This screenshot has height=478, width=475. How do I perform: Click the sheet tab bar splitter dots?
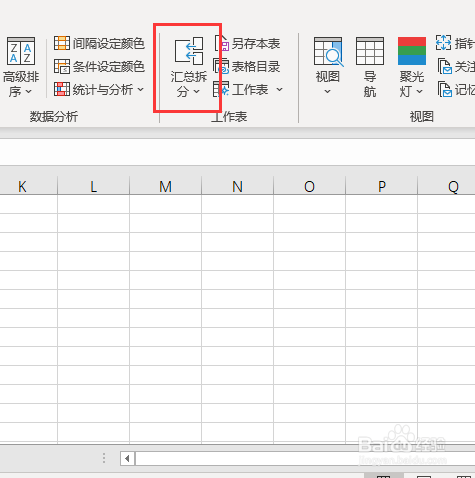coord(104,458)
